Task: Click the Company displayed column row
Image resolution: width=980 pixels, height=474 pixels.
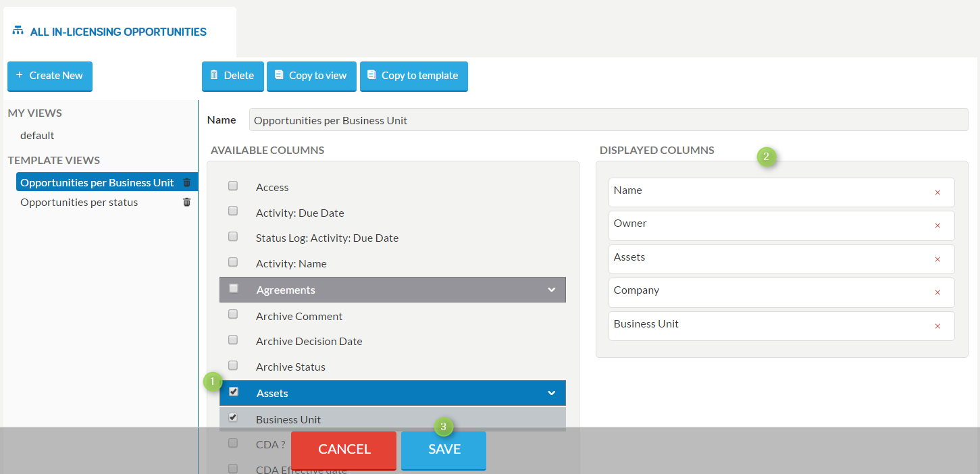Action: coord(781,292)
